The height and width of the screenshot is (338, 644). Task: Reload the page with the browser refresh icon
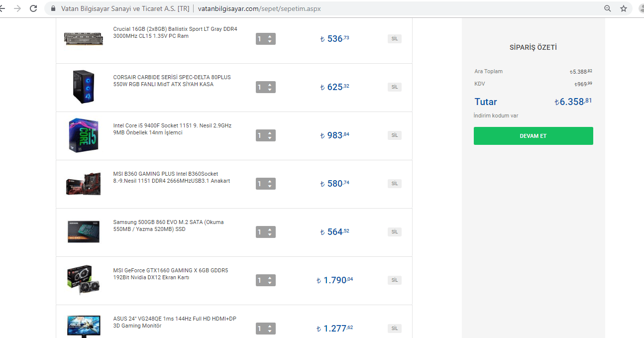pos(33,8)
